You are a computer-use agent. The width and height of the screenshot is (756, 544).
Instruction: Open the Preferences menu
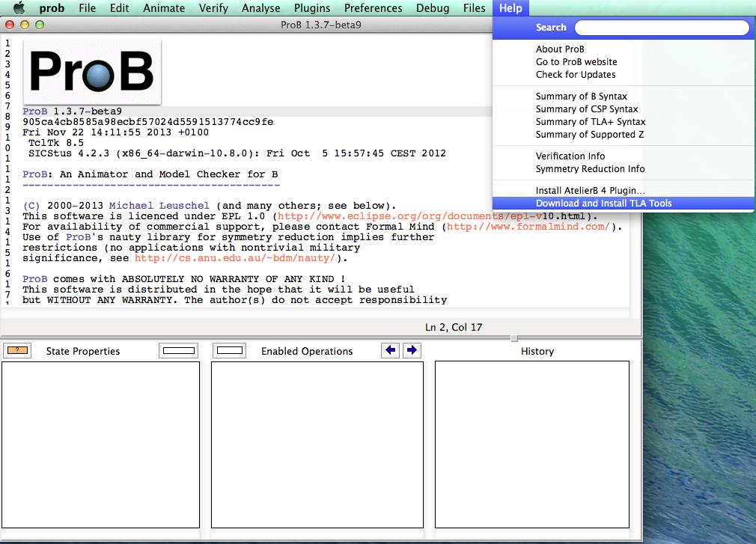(374, 8)
